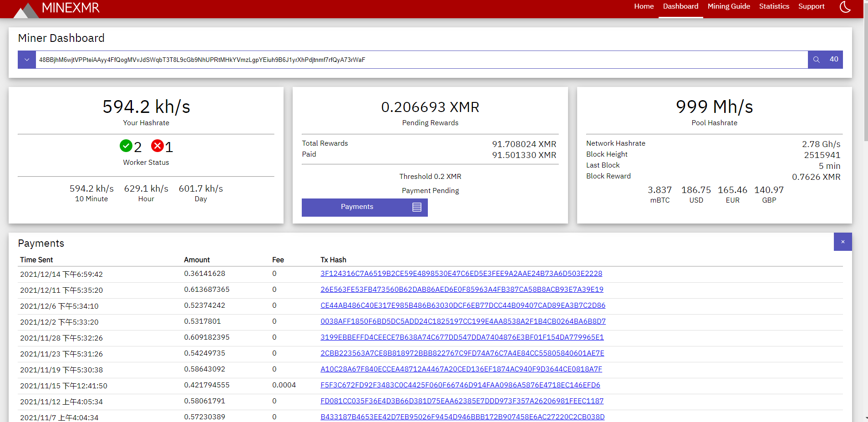Open the Mining Guide page
The width and height of the screenshot is (868, 422).
[729, 6]
